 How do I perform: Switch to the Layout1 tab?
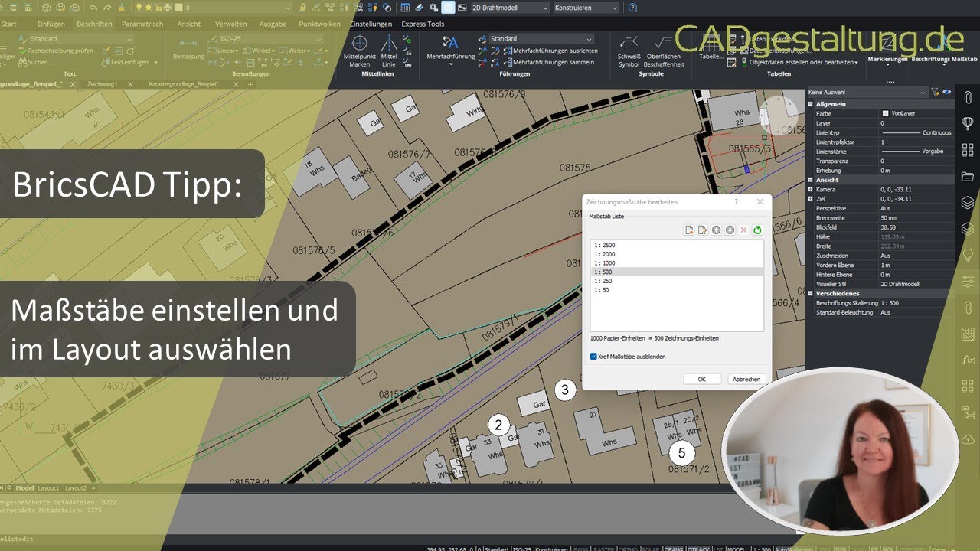point(48,487)
